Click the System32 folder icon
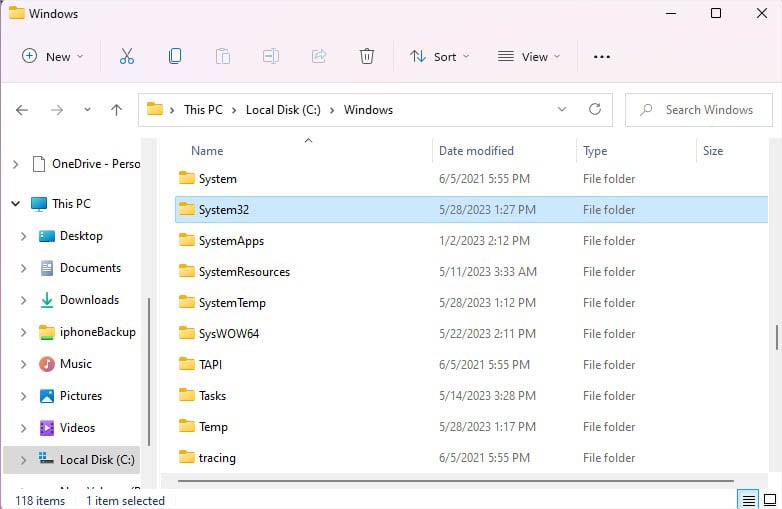This screenshot has width=782, height=509. pos(187,209)
